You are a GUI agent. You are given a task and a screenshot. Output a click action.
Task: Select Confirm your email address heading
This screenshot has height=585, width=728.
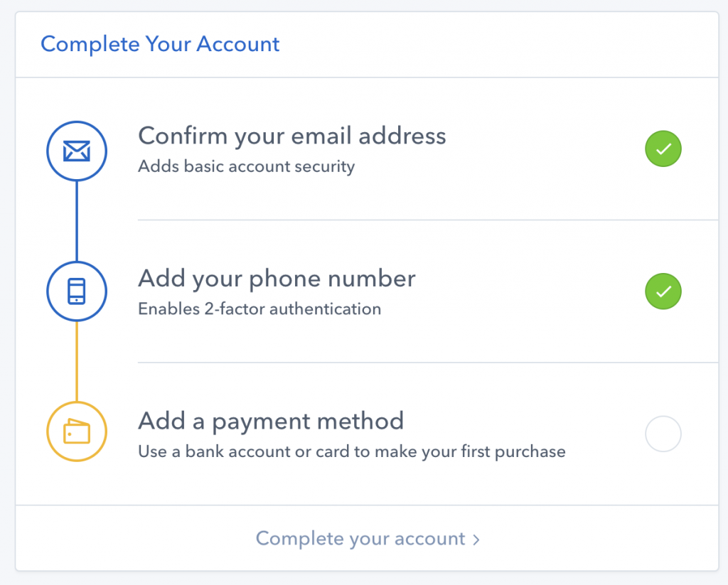point(292,136)
